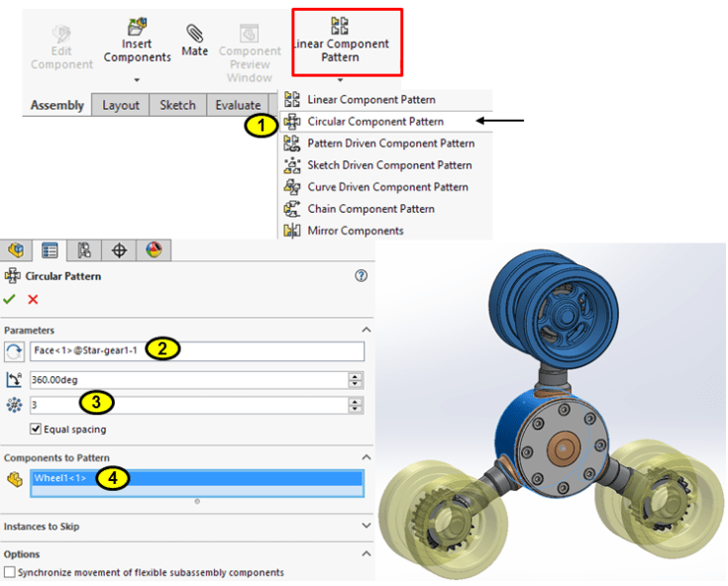
Task: Click the blue wheel in the 3D model
Action: [x=555, y=309]
